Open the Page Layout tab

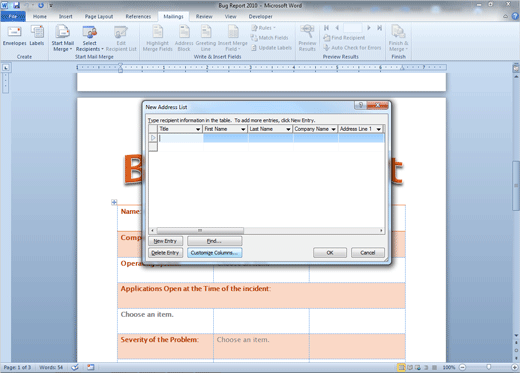point(99,16)
